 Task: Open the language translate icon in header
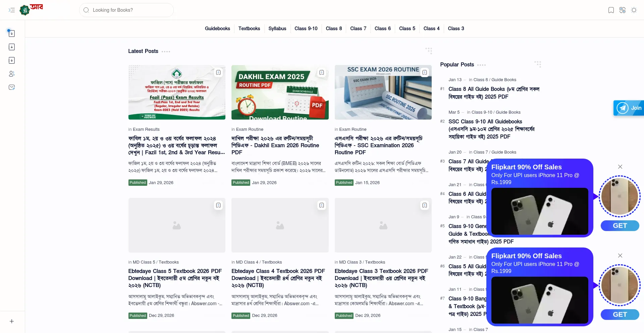[623, 10]
